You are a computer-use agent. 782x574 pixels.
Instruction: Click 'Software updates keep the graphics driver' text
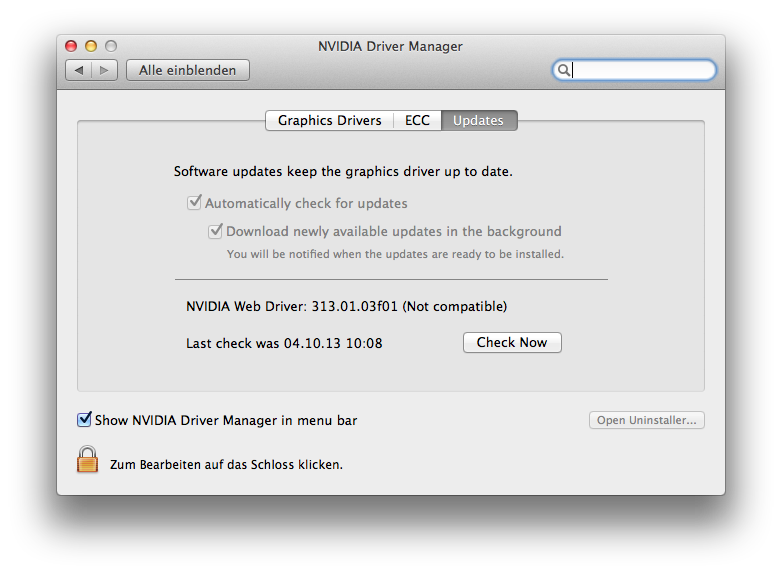pyautogui.click(x=343, y=172)
